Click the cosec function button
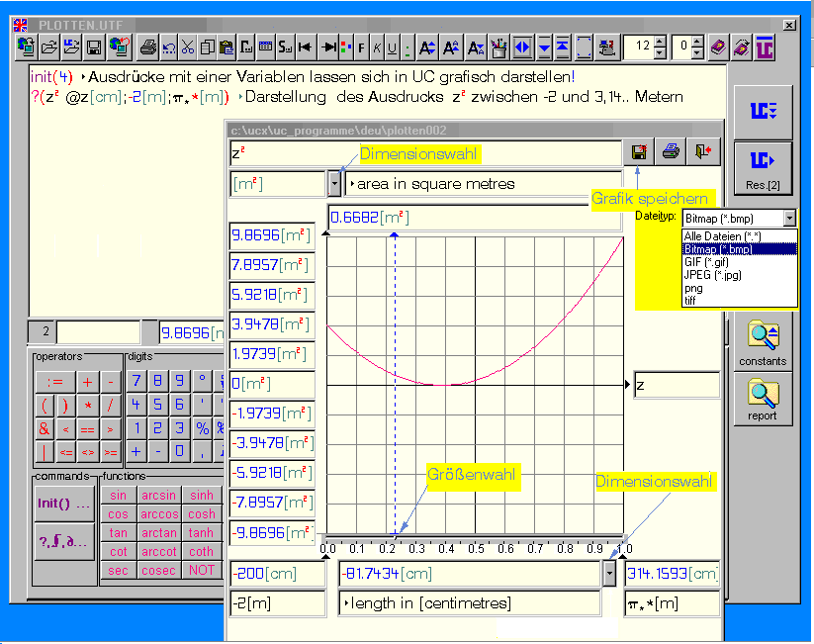814x644 pixels. 159,570
